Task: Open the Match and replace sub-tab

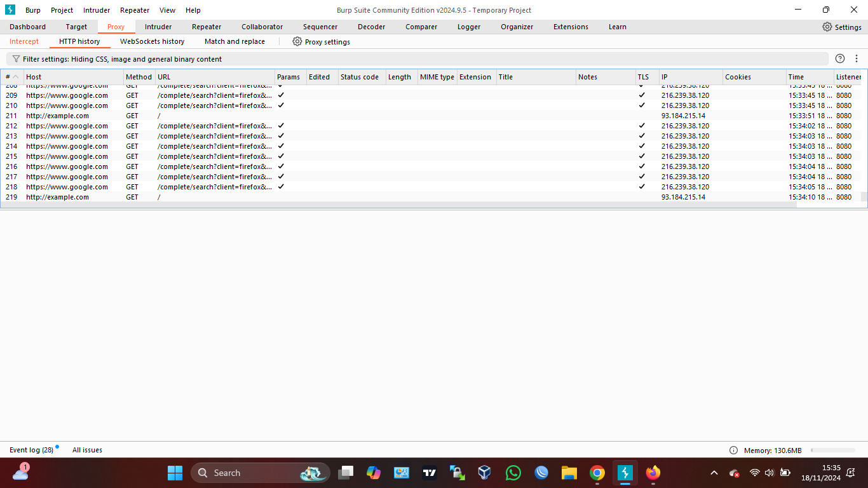Action: coord(234,41)
